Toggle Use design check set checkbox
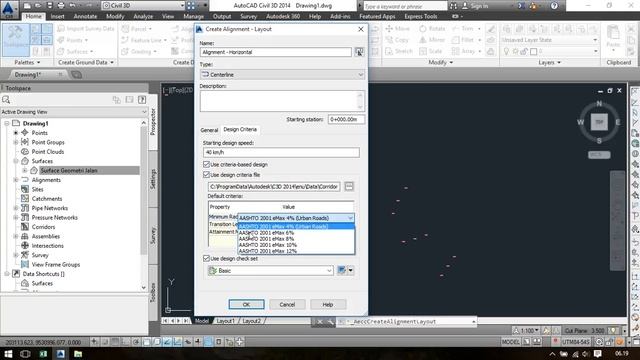Screen dimensions: 640x360 click(x=206, y=258)
